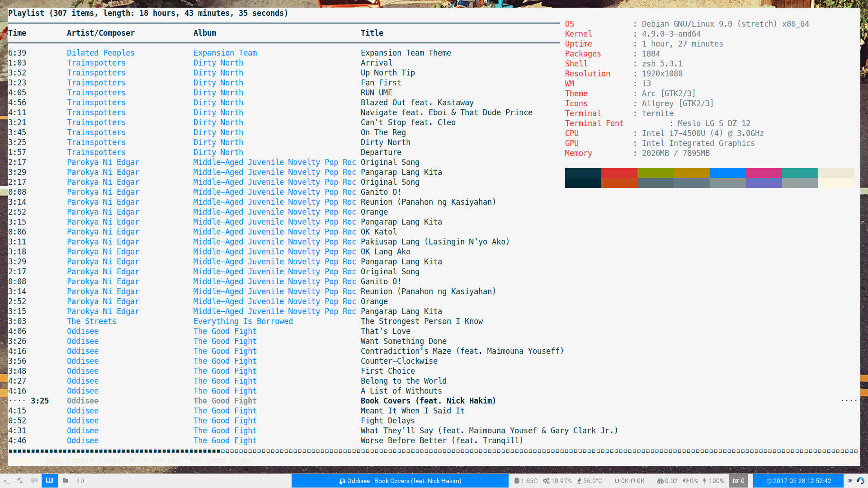Select the track Expansion Team Theme
Image resolution: width=868 pixels, height=488 pixels.
[406, 53]
